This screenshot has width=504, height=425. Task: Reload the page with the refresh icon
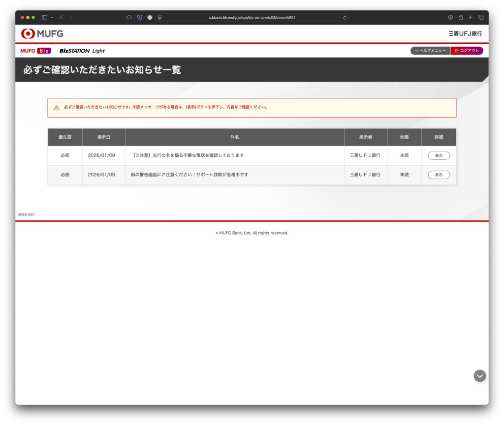click(345, 17)
